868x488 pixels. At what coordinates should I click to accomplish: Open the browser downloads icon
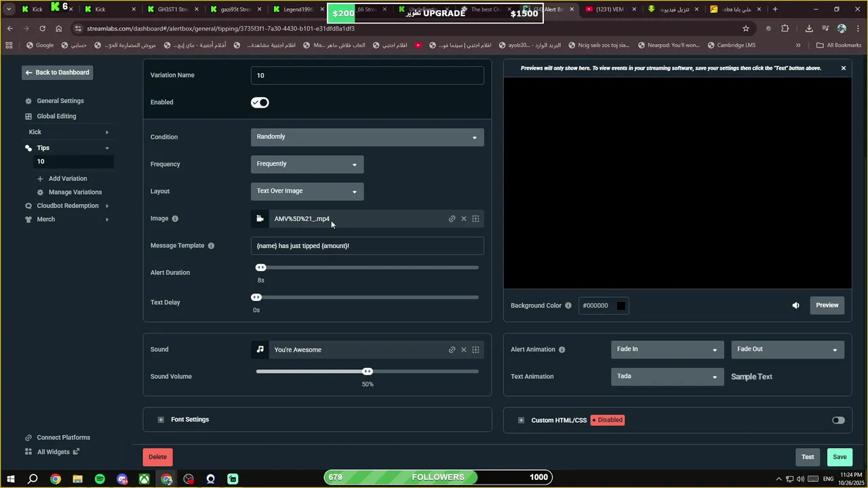[x=809, y=28]
